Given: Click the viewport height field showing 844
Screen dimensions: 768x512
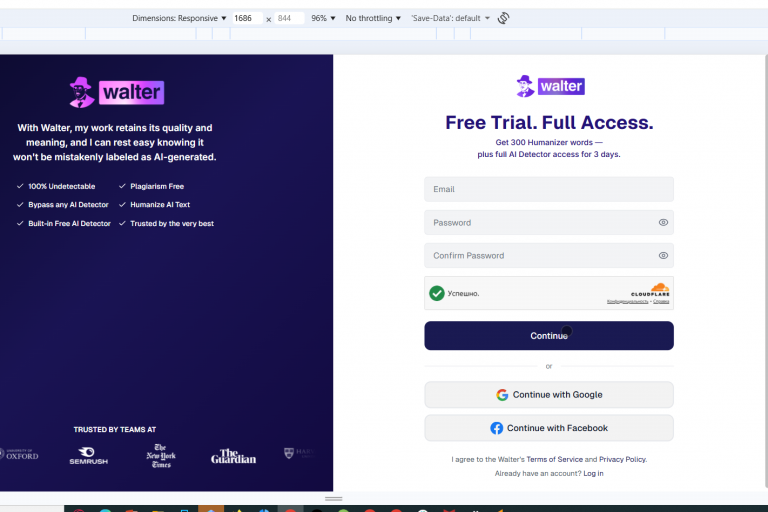Looking at the screenshot, I should point(288,18).
